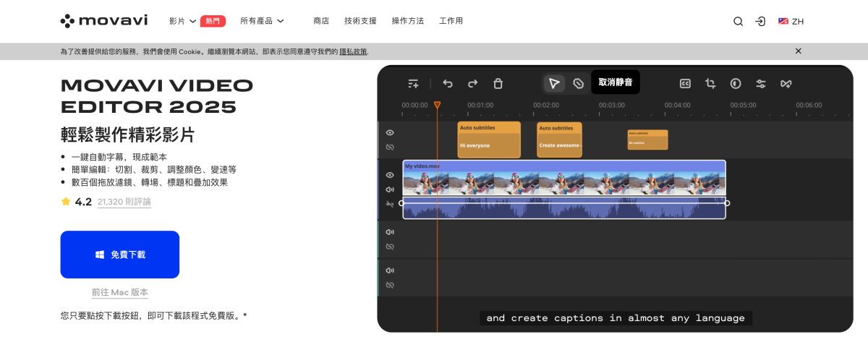The height and width of the screenshot is (358, 868).
Task: Click the trash delete icon in editor toolbar
Action: 498,84
